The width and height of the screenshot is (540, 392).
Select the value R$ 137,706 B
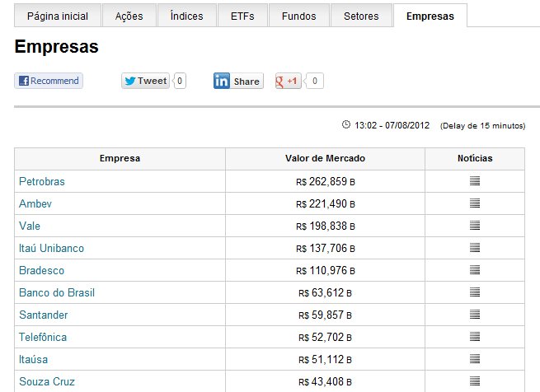coord(326,248)
